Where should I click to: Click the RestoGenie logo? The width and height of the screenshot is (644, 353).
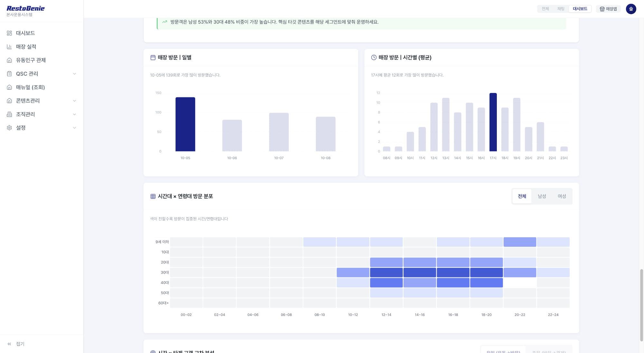coord(25,8)
